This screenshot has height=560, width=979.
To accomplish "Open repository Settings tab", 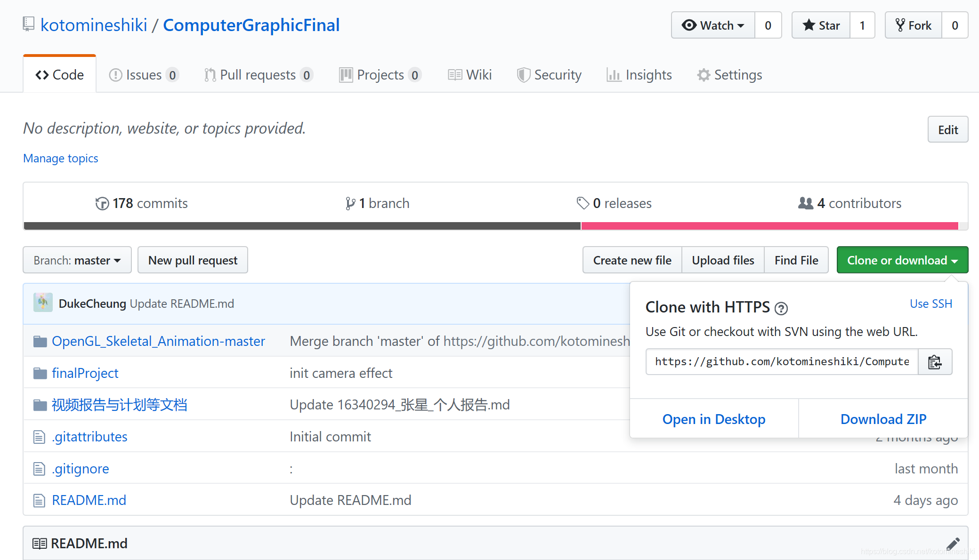I will [x=729, y=75].
